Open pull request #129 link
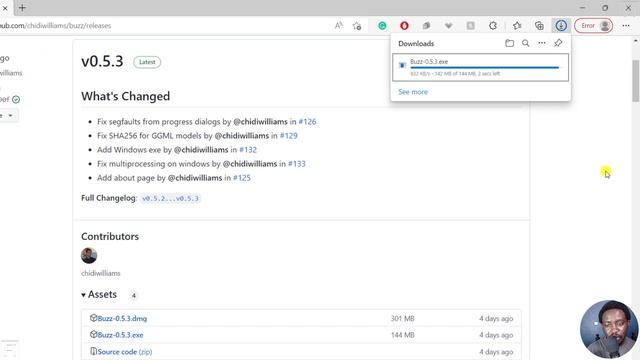This screenshot has width=640, height=360. tap(289, 136)
